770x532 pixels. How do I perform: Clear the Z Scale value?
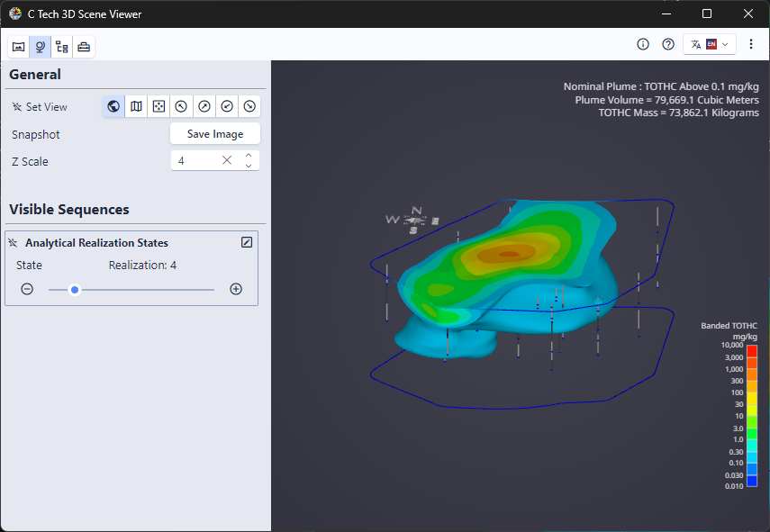tap(227, 161)
